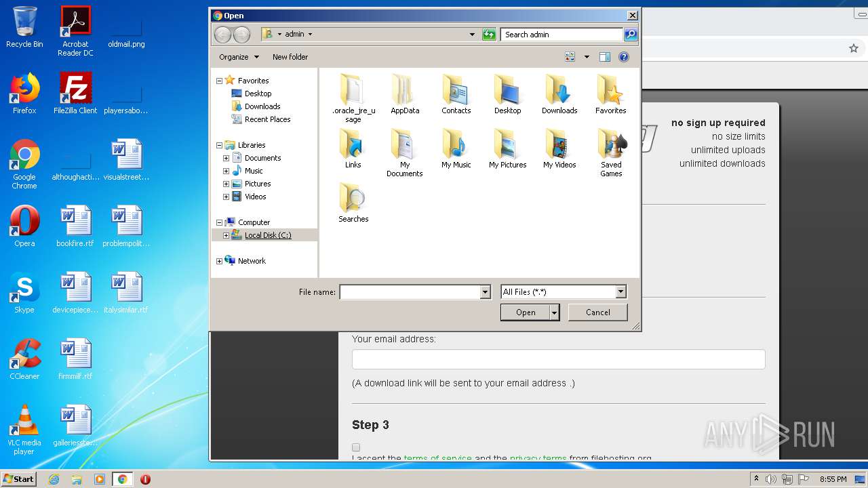This screenshot has width=868, height=488.
Task: Open the view options dropdown arrow
Action: pos(587,57)
